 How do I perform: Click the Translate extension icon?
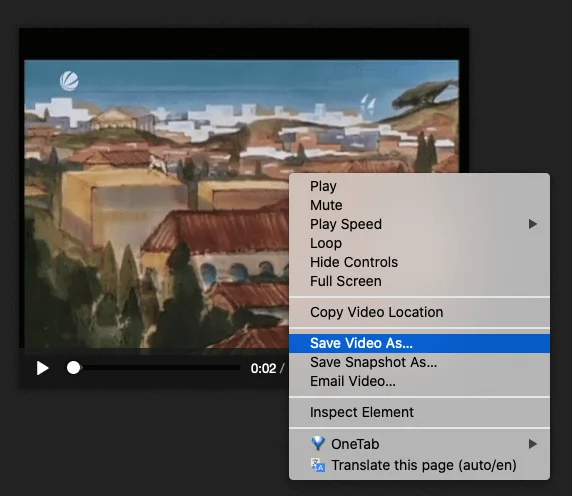(x=318, y=465)
